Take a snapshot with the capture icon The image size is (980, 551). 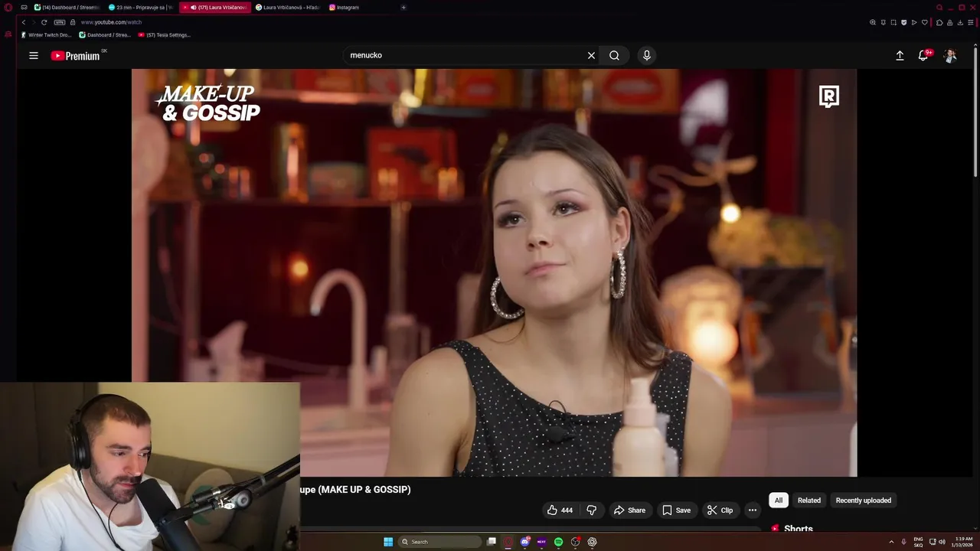[893, 22]
